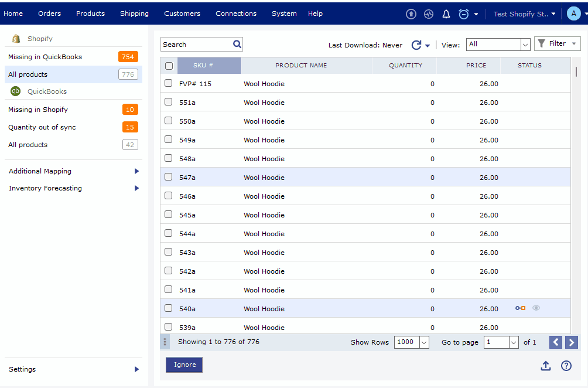588x388 pixels.
Task: Open the View dropdown set to All
Action: (x=498, y=44)
